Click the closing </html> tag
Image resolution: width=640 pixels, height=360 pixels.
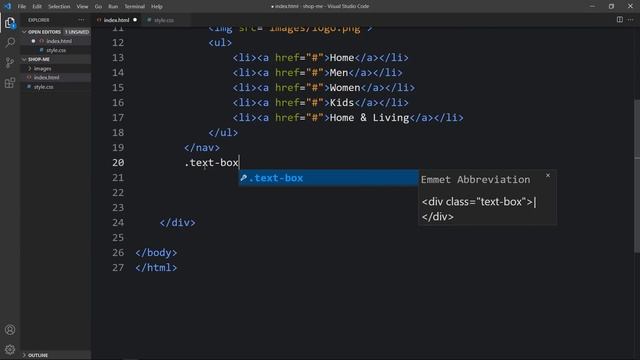point(156,267)
